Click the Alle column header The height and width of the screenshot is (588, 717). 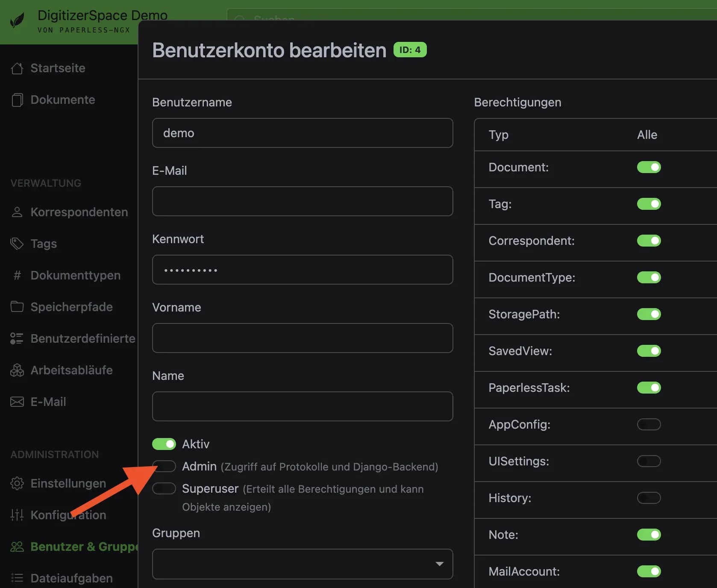[x=647, y=135]
